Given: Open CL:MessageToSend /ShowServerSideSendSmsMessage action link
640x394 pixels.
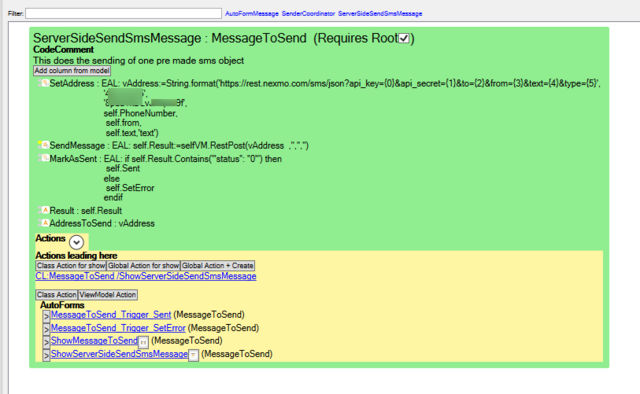Looking at the screenshot, I should coord(146,276).
